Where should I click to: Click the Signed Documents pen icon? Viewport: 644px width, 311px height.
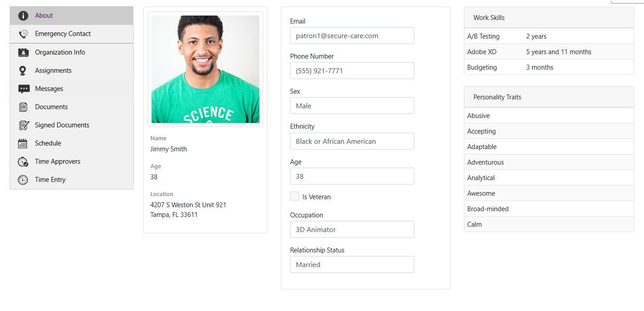(23, 125)
